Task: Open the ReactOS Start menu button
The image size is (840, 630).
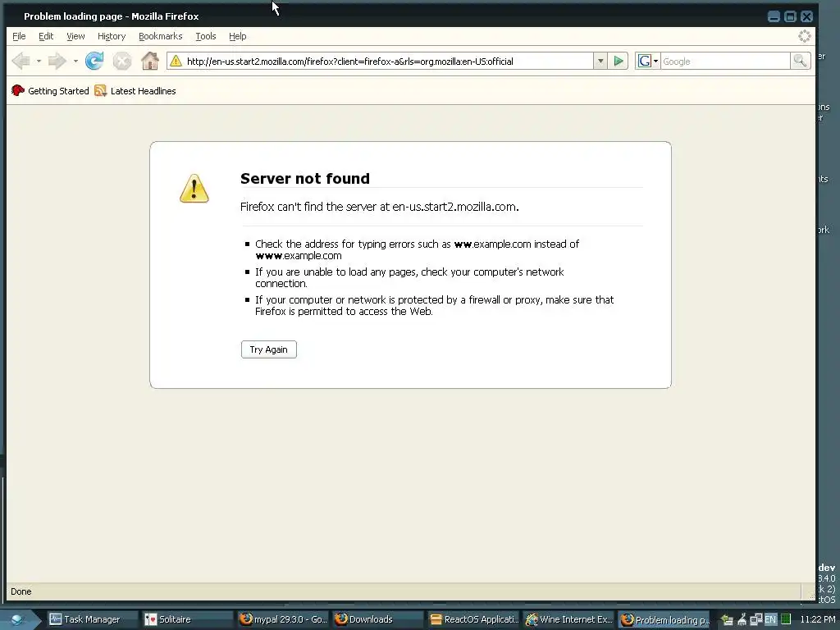Action: (x=18, y=619)
